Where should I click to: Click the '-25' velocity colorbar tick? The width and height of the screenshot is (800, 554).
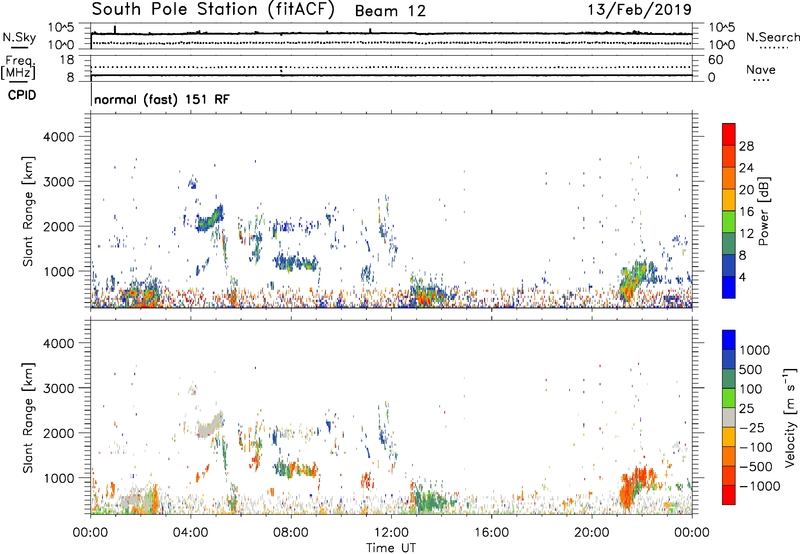[x=752, y=428]
